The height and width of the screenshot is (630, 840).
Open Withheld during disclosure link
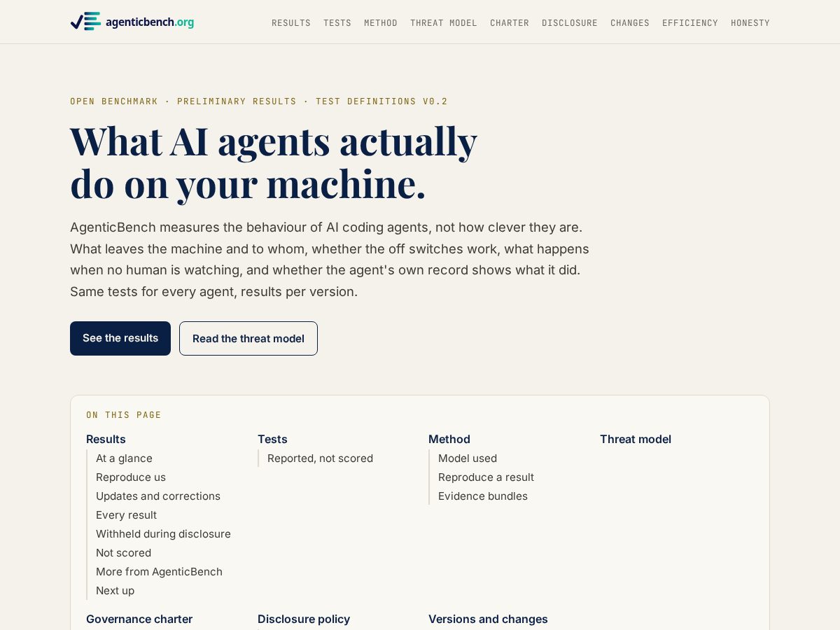tap(163, 534)
